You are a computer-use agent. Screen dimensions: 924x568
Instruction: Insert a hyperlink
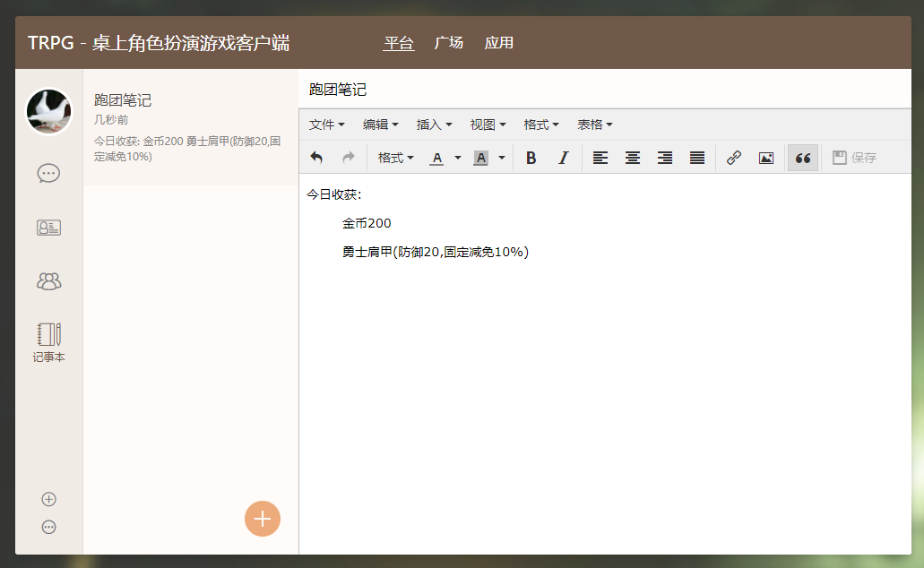pos(734,158)
